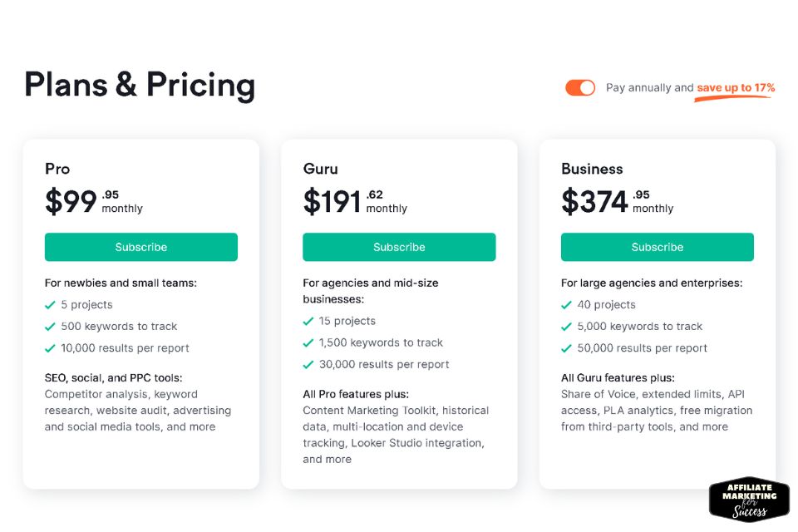
Task: Click the $191.62 monthly Guru price
Action: point(355,201)
